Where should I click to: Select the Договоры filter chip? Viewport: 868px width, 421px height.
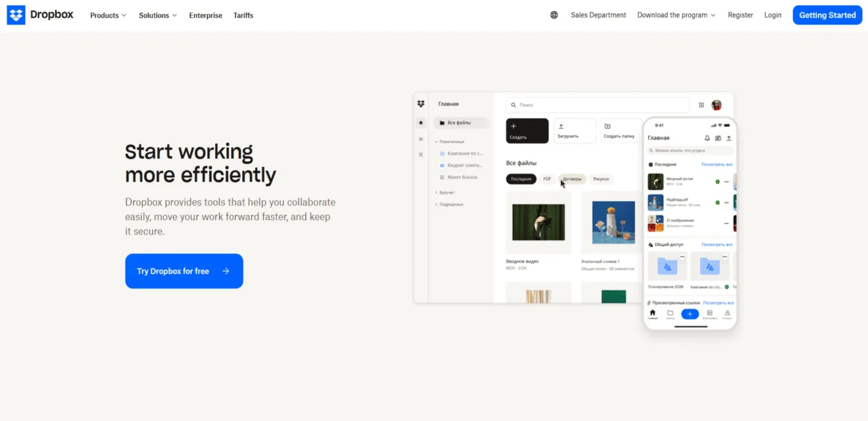(x=572, y=179)
